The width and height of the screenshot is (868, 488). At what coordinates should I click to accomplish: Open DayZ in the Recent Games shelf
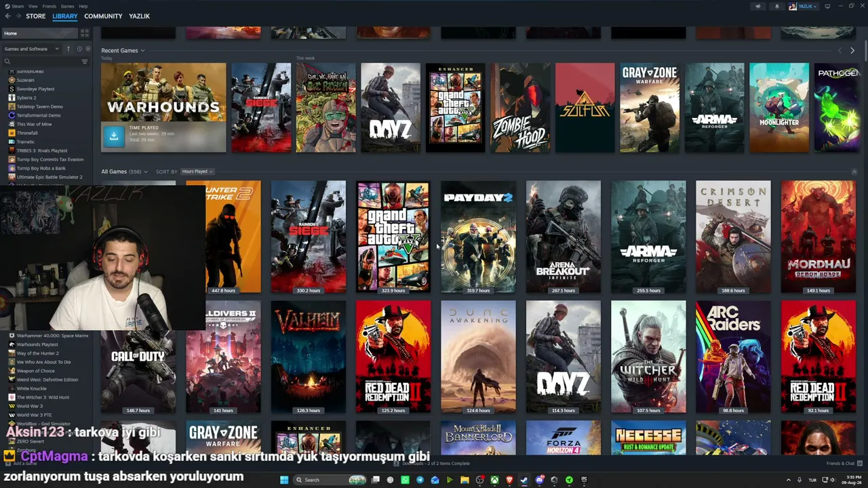click(x=391, y=108)
